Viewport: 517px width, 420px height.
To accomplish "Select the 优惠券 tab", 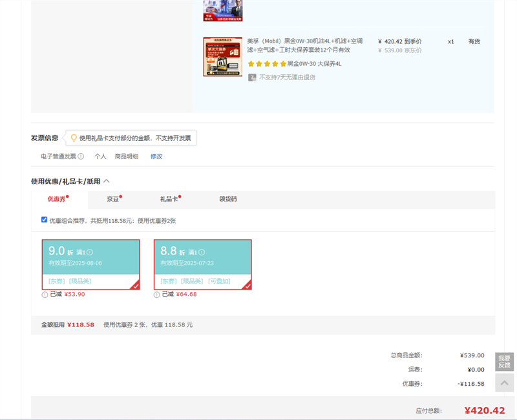I will [57, 199].
